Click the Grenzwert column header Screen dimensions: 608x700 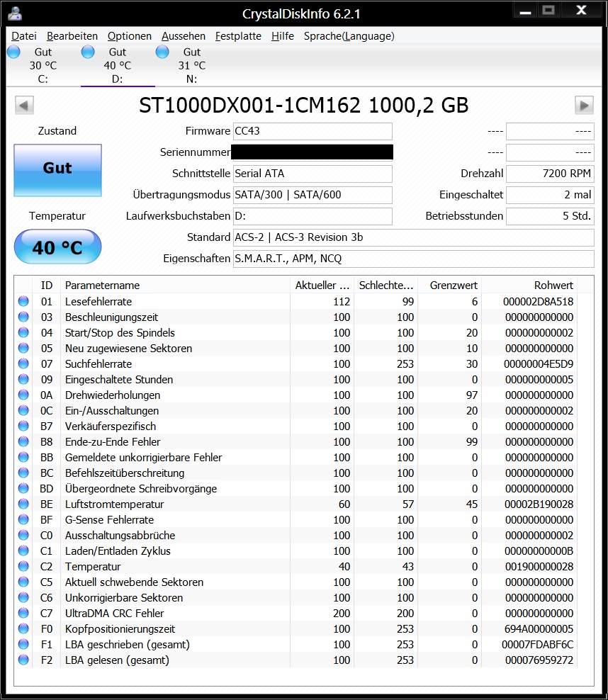coord(449,285)
